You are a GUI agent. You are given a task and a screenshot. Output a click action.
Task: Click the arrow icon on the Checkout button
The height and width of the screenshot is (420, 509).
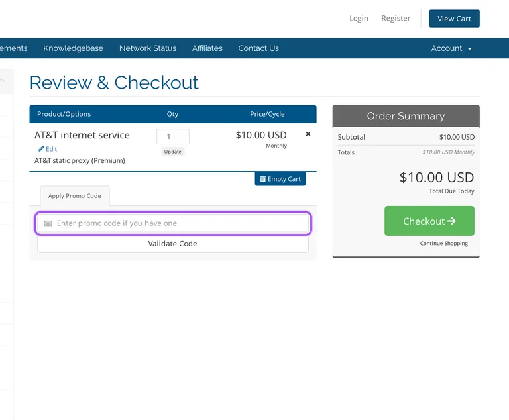451,221
